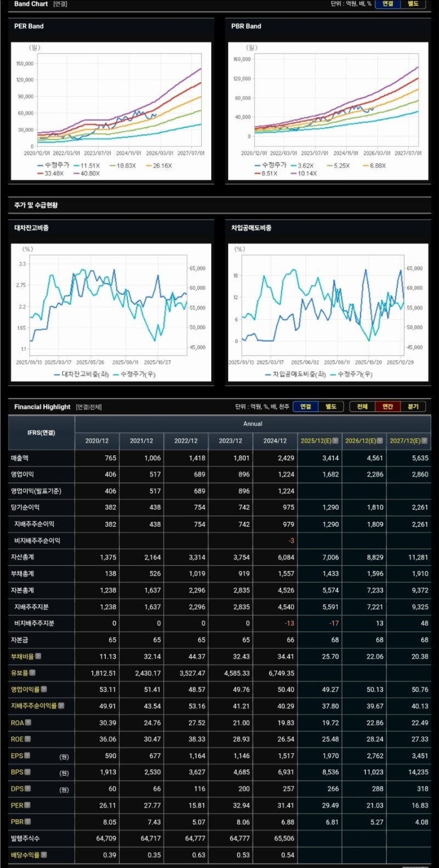The image size is (439, 868).
Task: Open help icon beside DPS
Action: tap(27, 788)
